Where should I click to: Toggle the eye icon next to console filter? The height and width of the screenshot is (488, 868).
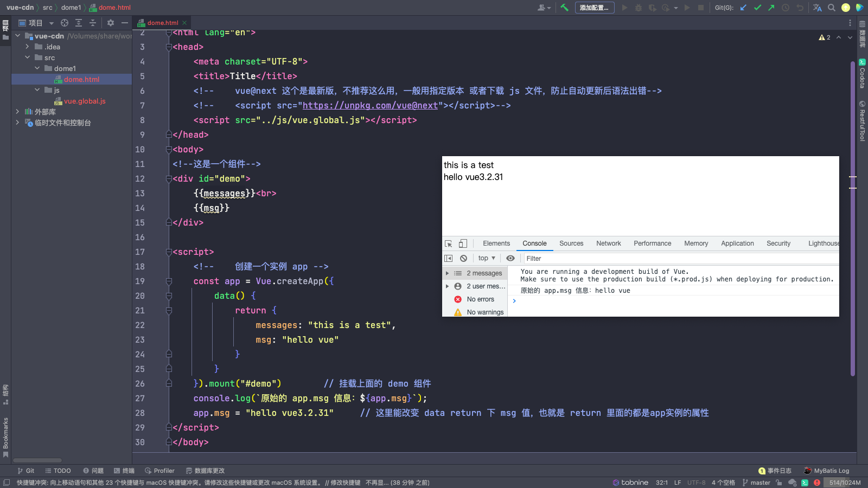510,258
